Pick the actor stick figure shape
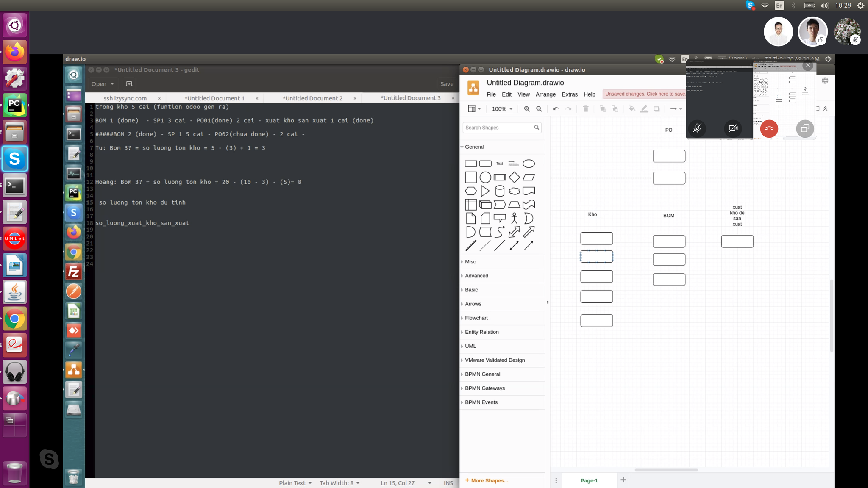Viewport: 868px width, 488px height. [x=514, y=218]
